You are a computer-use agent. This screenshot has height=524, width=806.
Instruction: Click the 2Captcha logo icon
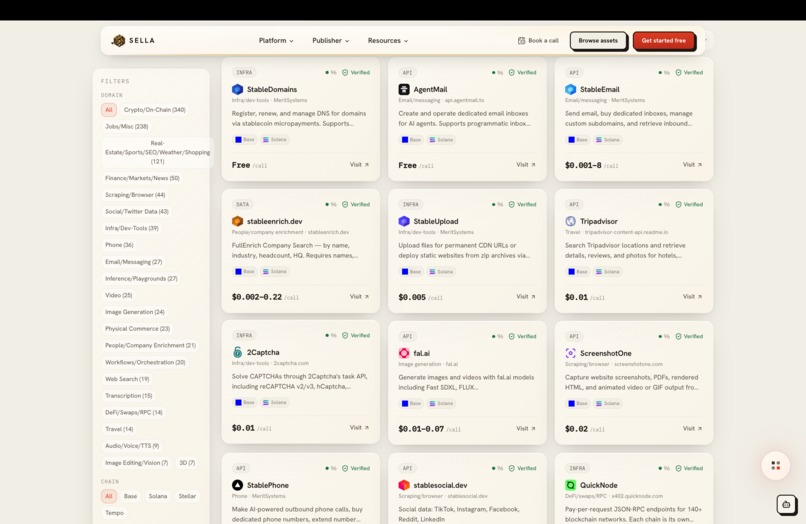[x=237, y=352]
